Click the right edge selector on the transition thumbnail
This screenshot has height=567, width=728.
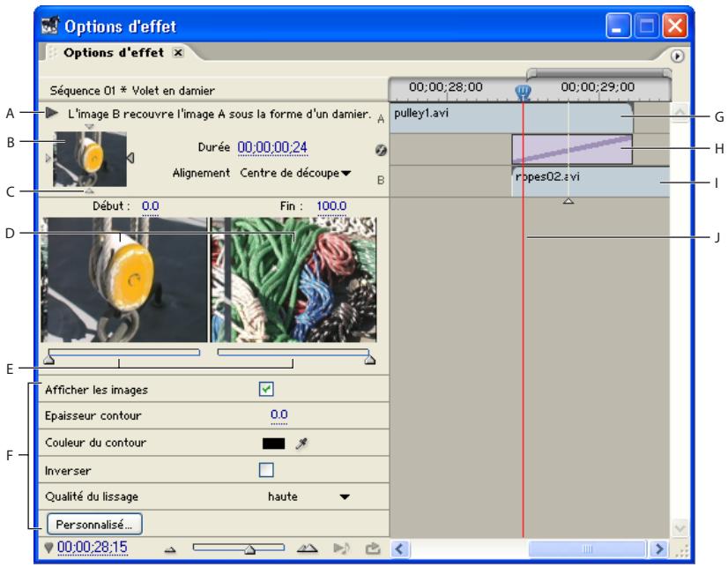(x=130, y=158)
